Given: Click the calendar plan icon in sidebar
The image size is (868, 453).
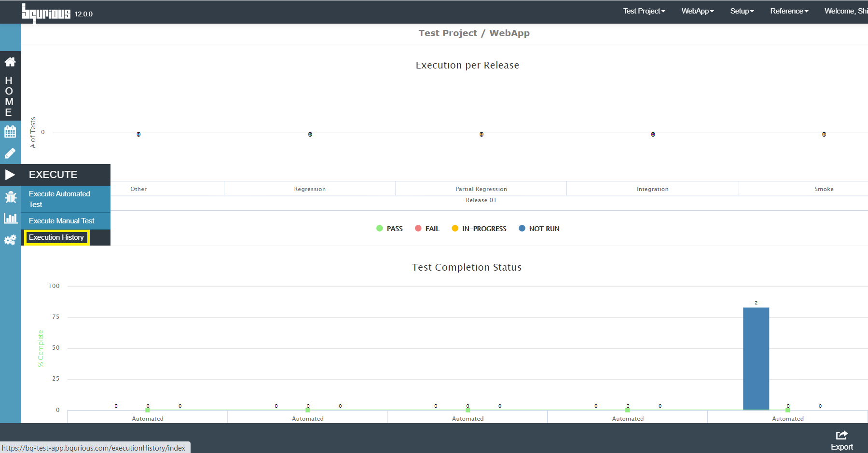Looking at the screenshot, I should [10, 131].
